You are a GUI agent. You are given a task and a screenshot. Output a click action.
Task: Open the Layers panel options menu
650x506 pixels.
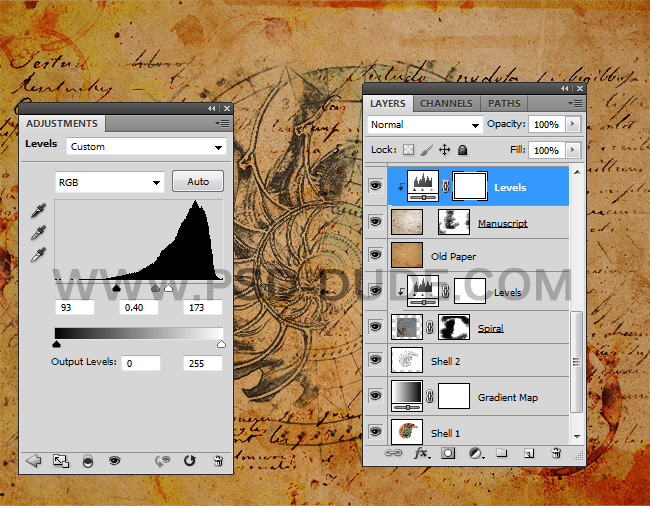(x=575, y=103)
